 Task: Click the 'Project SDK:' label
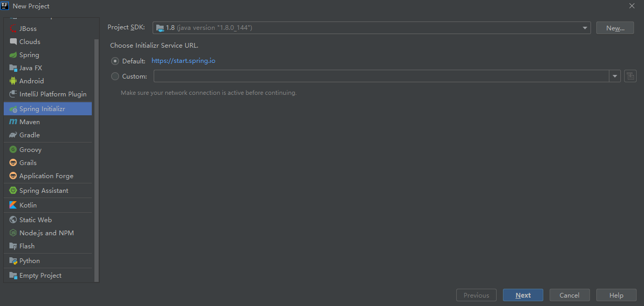(x=126, y=27)
